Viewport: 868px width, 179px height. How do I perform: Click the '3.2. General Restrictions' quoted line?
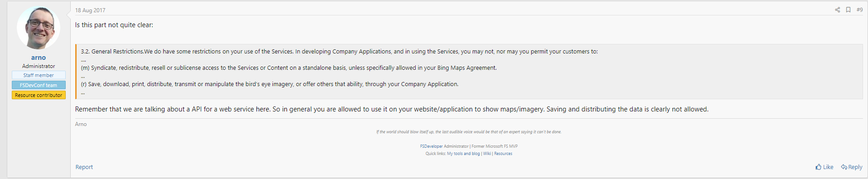(x=339, y=52)
